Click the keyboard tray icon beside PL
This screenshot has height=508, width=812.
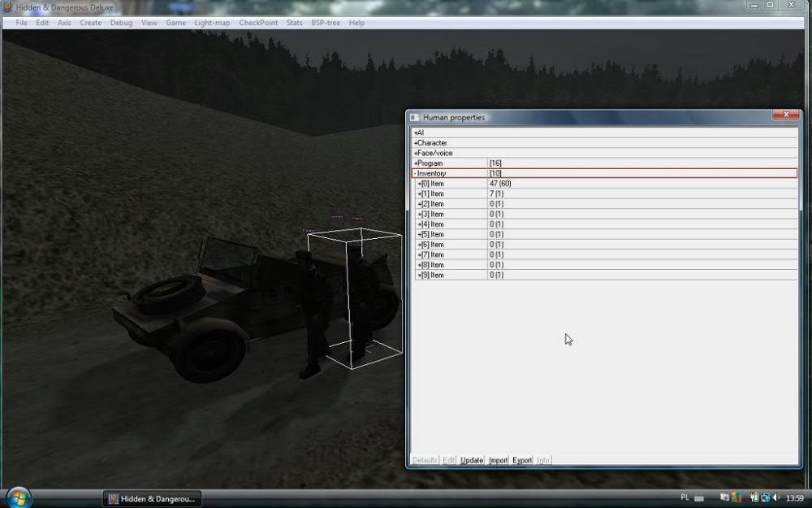pos(699,498)
